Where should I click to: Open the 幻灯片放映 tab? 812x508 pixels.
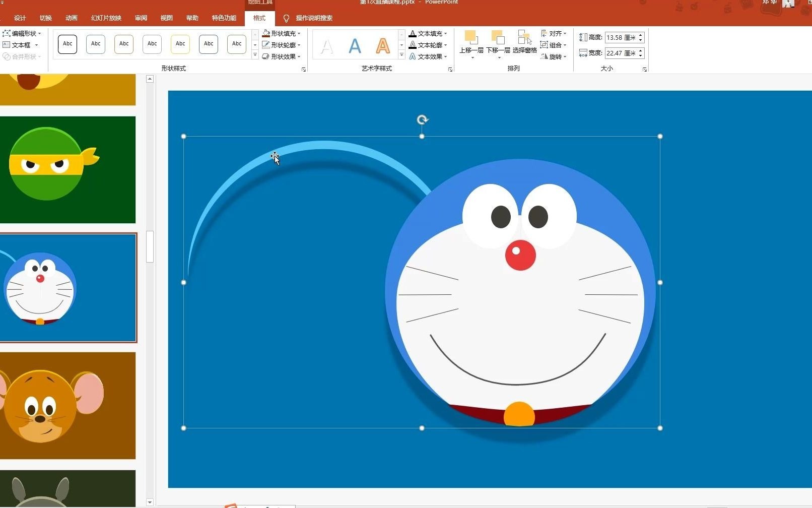click(106, 18)
